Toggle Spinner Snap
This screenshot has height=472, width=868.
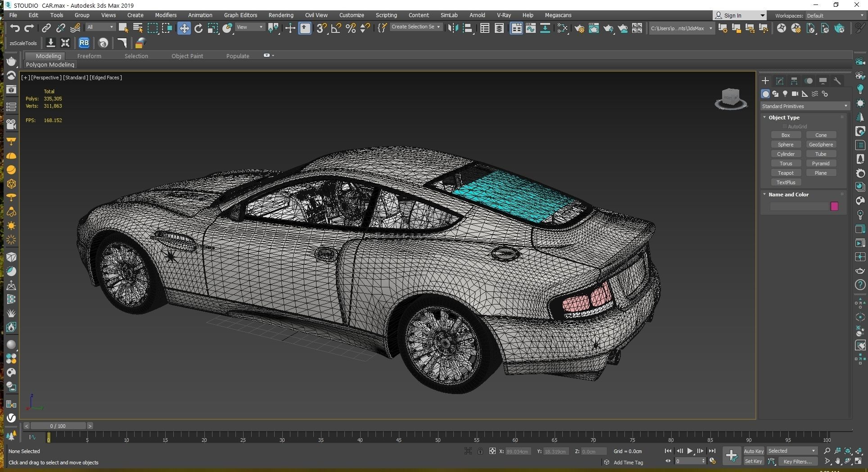[x=365, y=28]
